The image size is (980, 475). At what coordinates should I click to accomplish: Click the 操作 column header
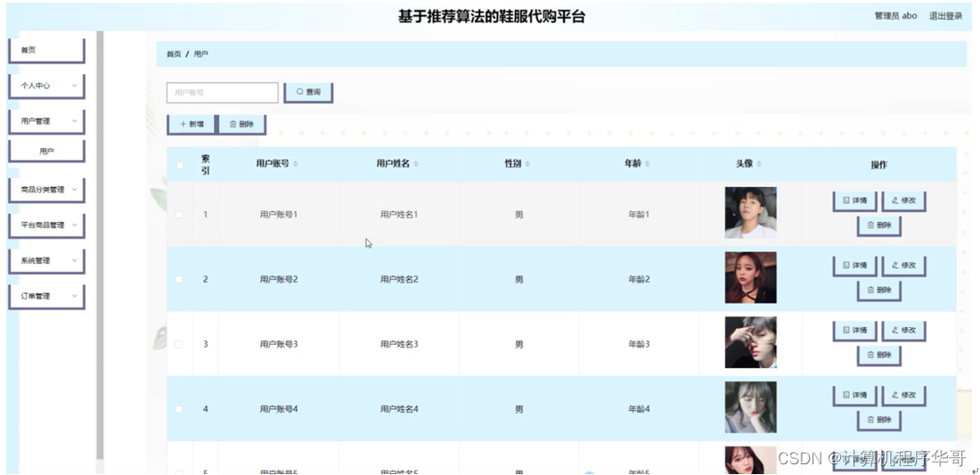[x=878, y=165]
